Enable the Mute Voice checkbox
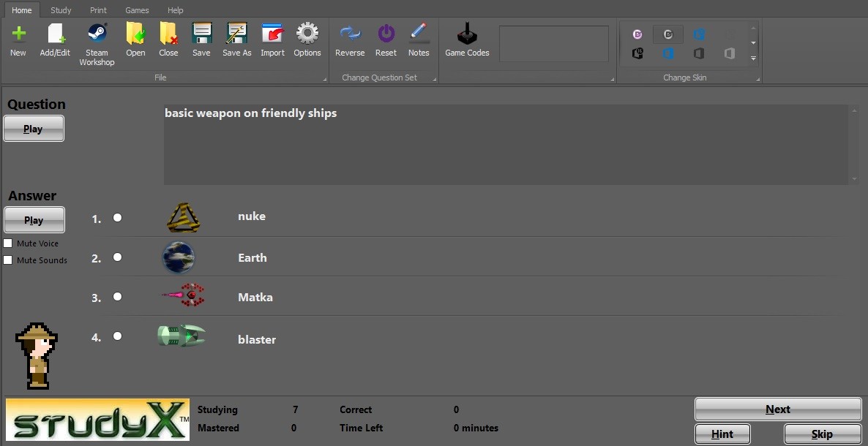Image resolution: width=868 pixels, height=446 pixels. 7,243
